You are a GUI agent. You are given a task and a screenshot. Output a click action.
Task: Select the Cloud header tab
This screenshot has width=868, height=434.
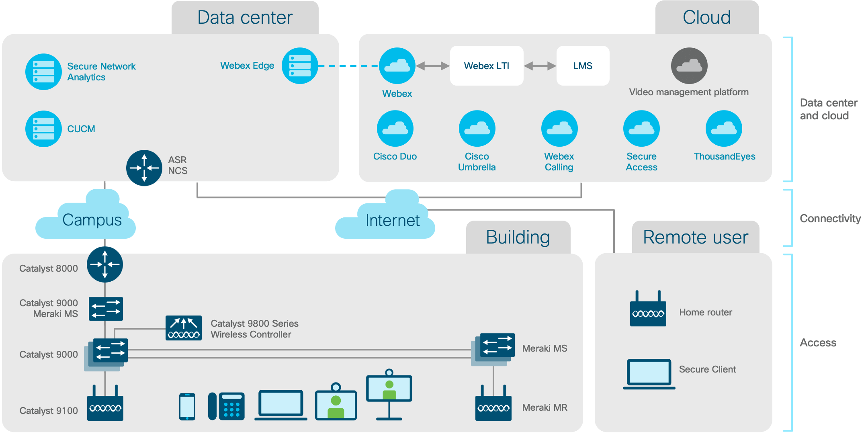pos(707,17)
